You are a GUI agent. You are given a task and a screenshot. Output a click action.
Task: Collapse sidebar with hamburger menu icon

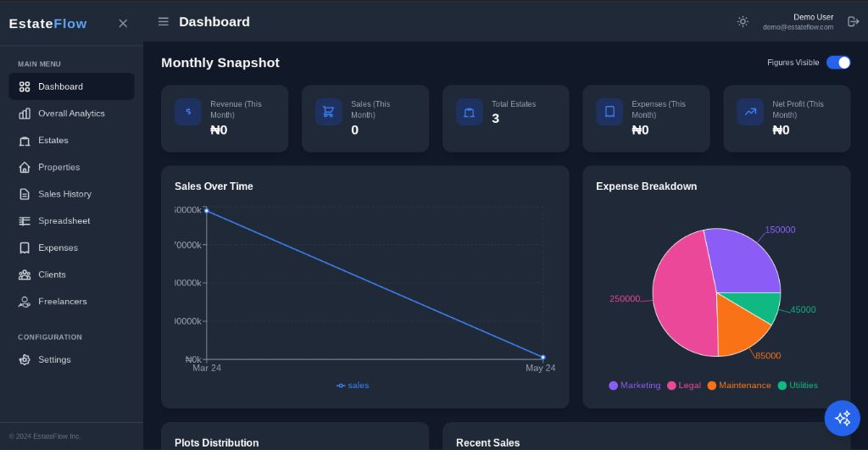pyautogui.click(x=164, y=22)
